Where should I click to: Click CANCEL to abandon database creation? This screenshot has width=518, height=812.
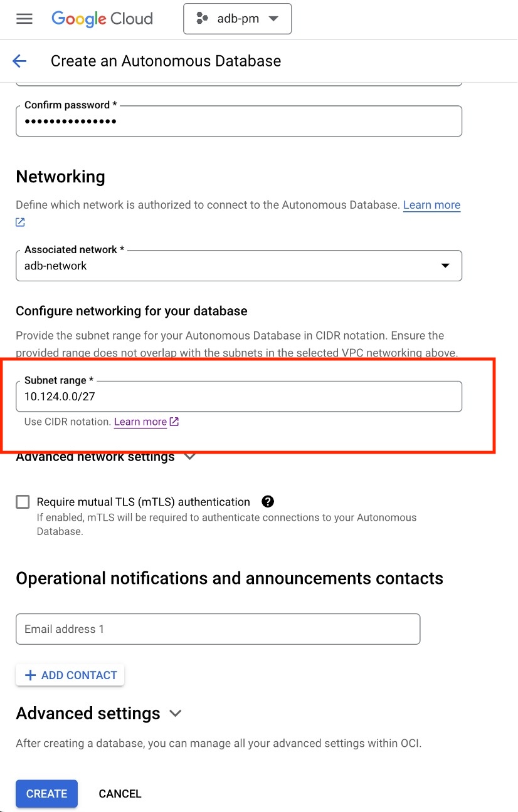tap(120, 793)
